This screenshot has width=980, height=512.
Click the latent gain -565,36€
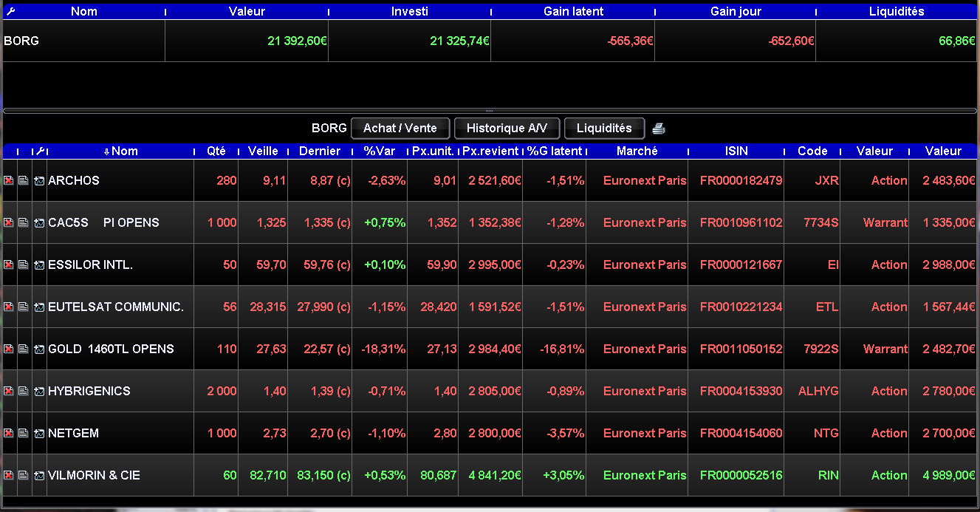tap(630, 41)
